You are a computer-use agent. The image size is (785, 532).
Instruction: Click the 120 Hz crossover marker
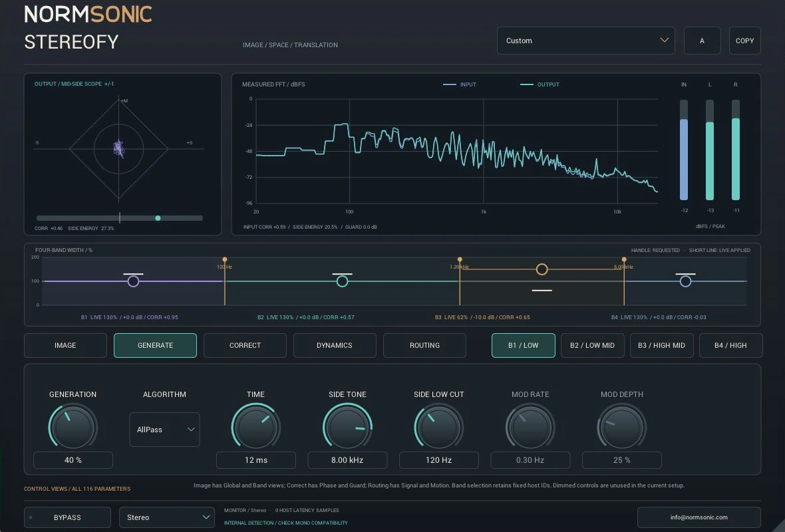225,259
